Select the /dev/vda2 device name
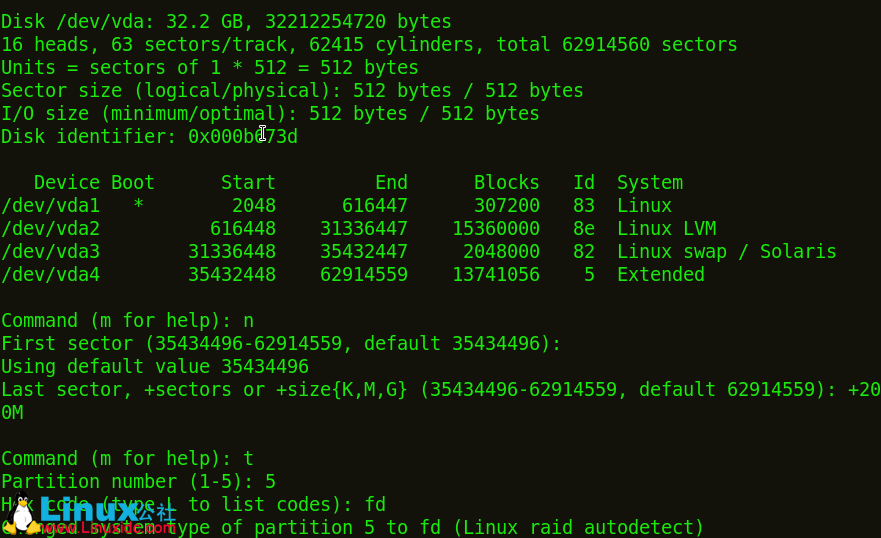Viewport: 881px width, 538px height. click(51, 229)
